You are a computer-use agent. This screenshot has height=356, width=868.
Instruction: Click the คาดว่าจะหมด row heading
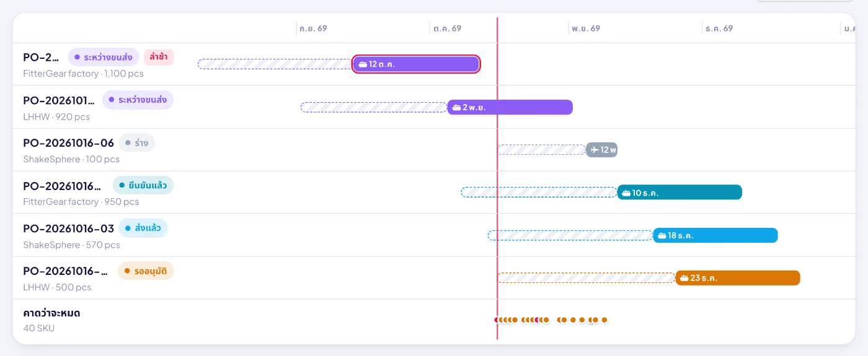coord(51,313)
